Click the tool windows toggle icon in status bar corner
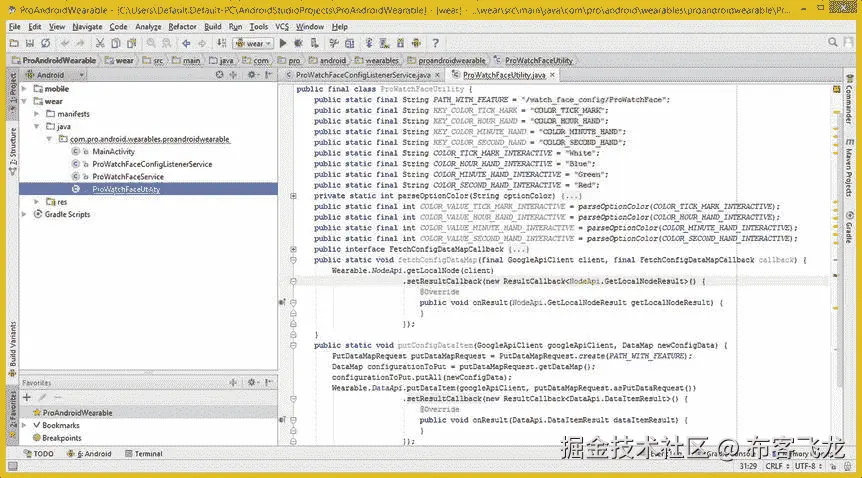Screen dimensions: 862x478 [x=12, y=466]
